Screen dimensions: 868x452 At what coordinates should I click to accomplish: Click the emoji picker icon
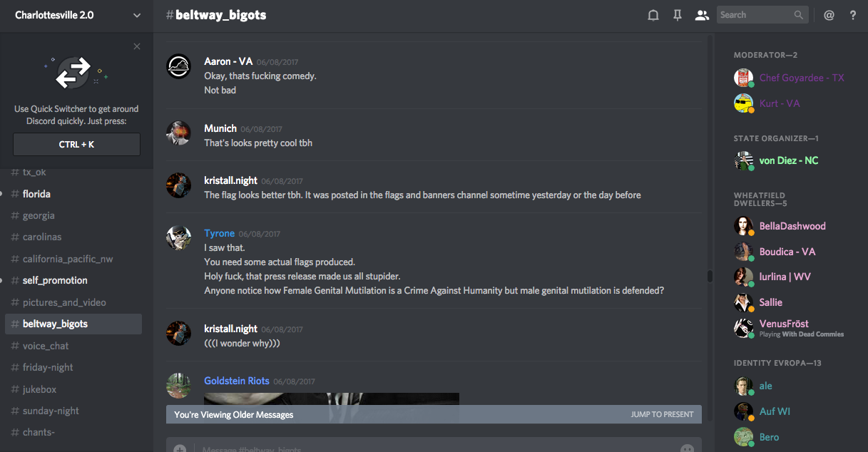coord(687,449)
